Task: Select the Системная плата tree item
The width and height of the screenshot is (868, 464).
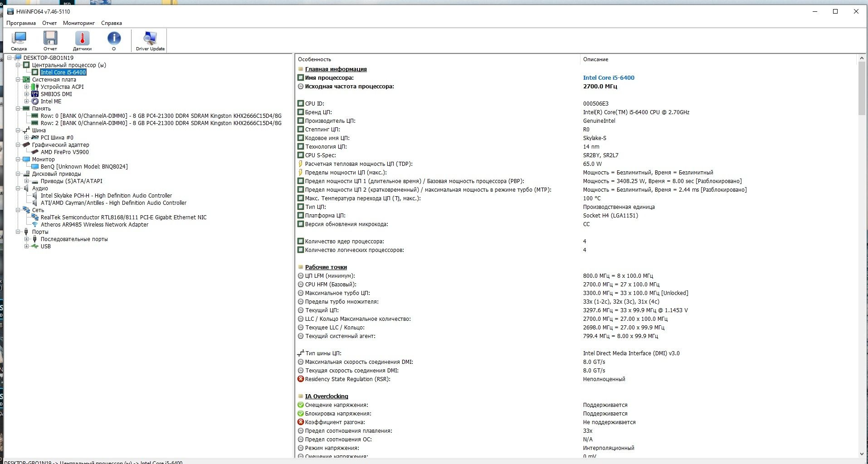Action: pos(54,79)
